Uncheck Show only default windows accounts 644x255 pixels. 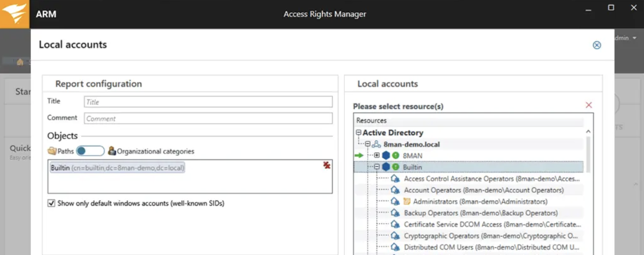click(x=52, y=203)
